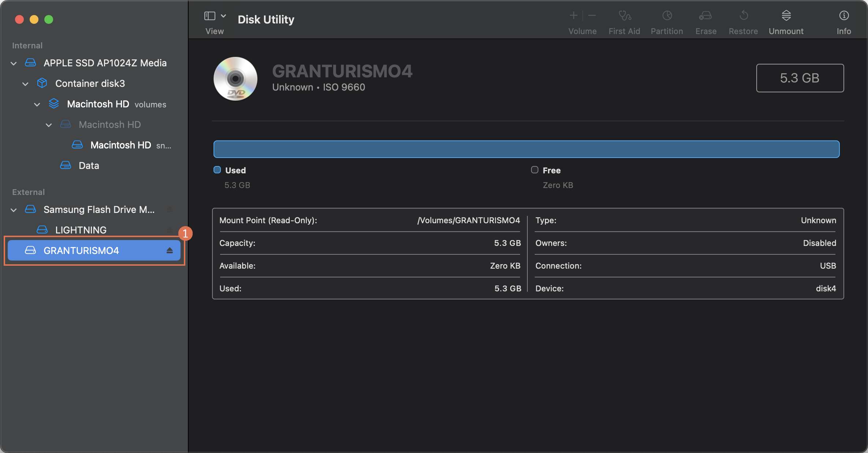Image resolution: width=868 pixels, height=453 pixels.
Task: Select the Erase toolbar icon
Action: (705, 21)
